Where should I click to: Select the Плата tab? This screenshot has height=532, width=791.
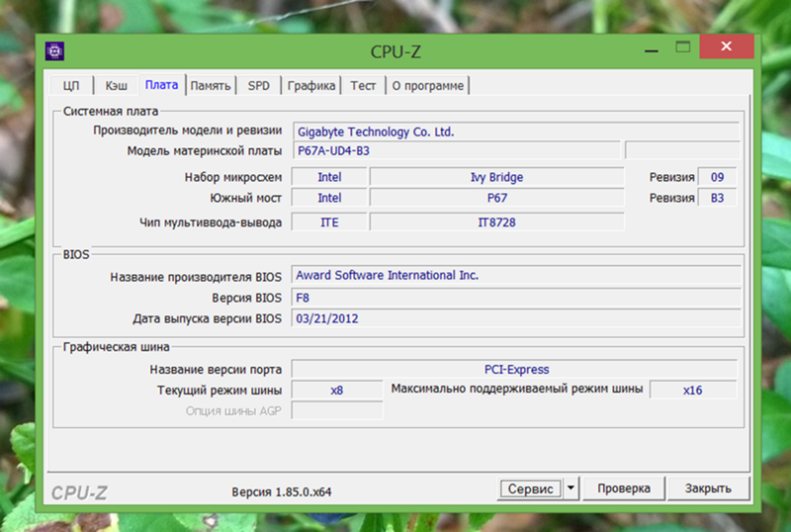pyautogui.click(x=161, y=86)
